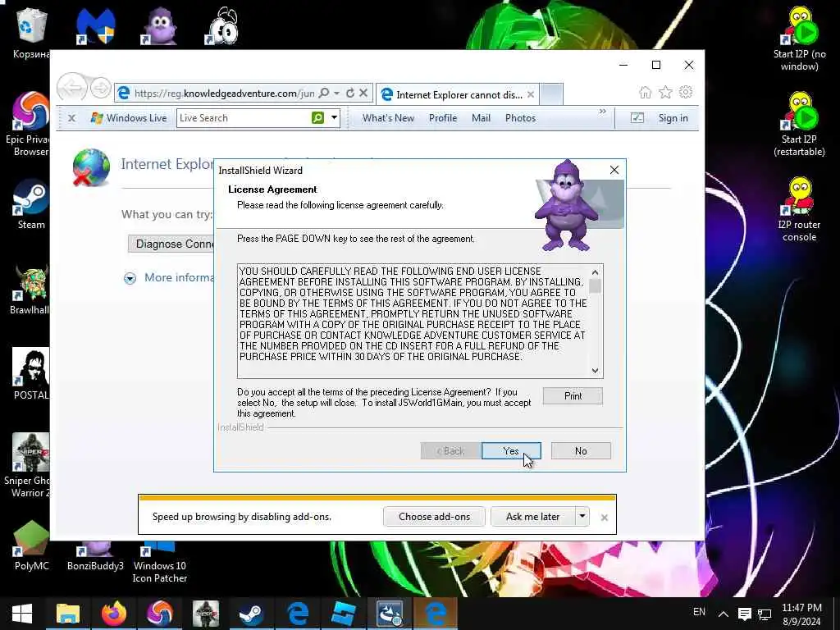Click Diagnose Connection Problems button
This screenshot has width=840, height=630.
point(171,244)
